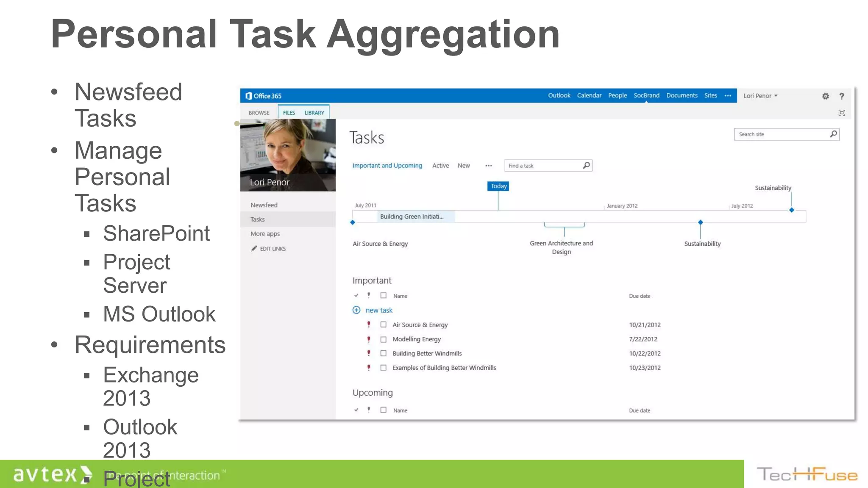The height and width of the screenshot is (488, 868).
Task: Click the Find a task magnifier icon
Action: [586, 165]
